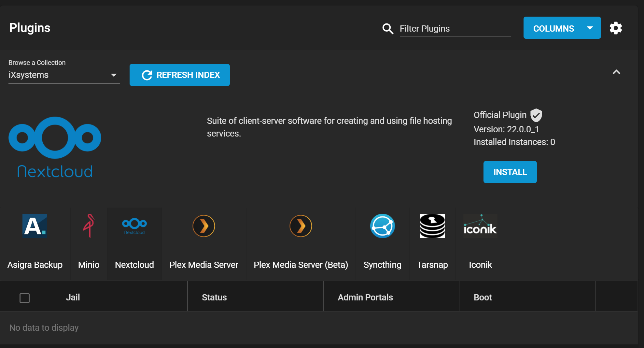
Task: Sort by the Boot column header
Action: [x=483, y=297]
